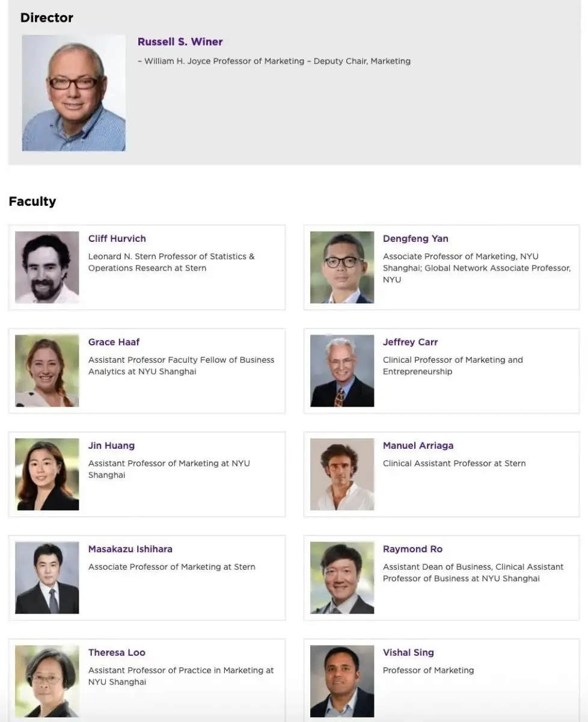
Task: Select Dengfeng Yan's headshot photo
Action: [342, 267]
